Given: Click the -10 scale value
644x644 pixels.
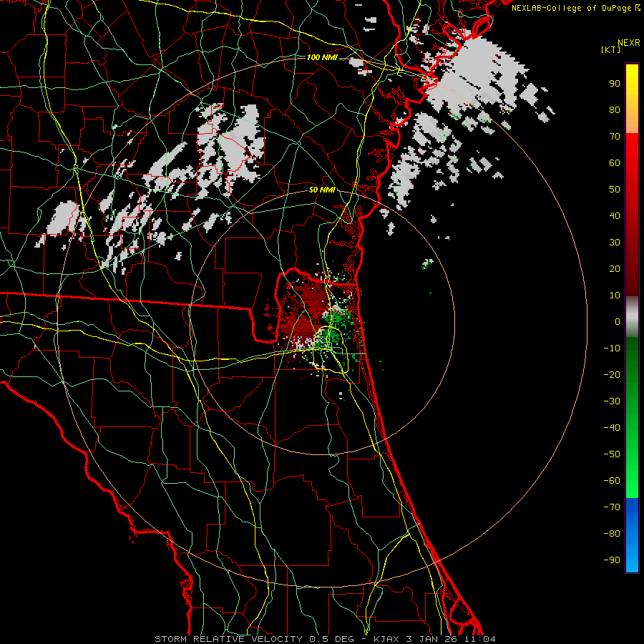Looking at the screenshot, I should pos(612,348).
